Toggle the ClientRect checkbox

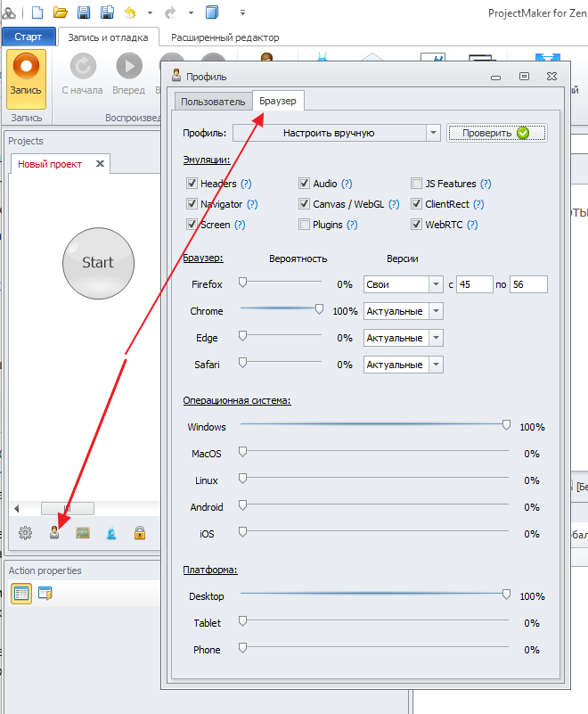tap(416, 204)
